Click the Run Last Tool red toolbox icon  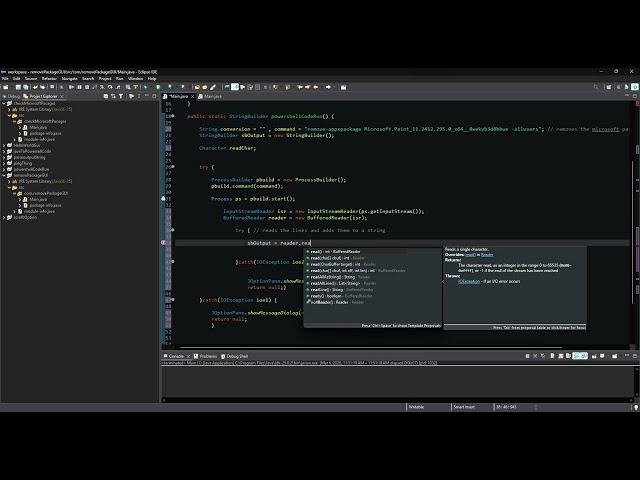click(x=184, y=87)
